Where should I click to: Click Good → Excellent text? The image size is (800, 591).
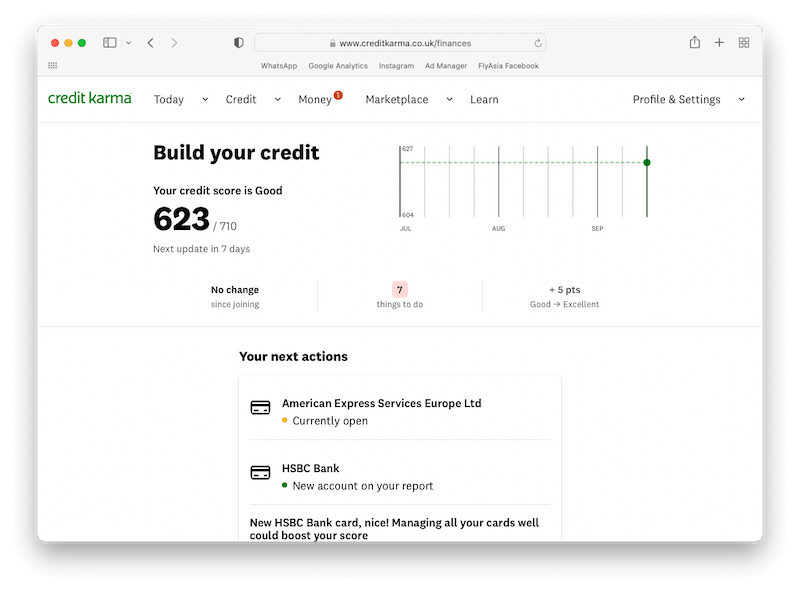point(564,304)
